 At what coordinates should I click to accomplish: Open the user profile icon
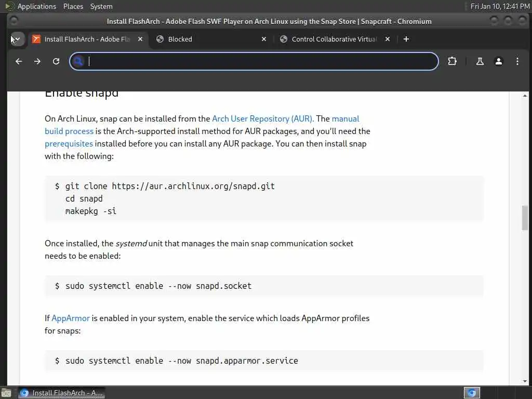point(498,61)
